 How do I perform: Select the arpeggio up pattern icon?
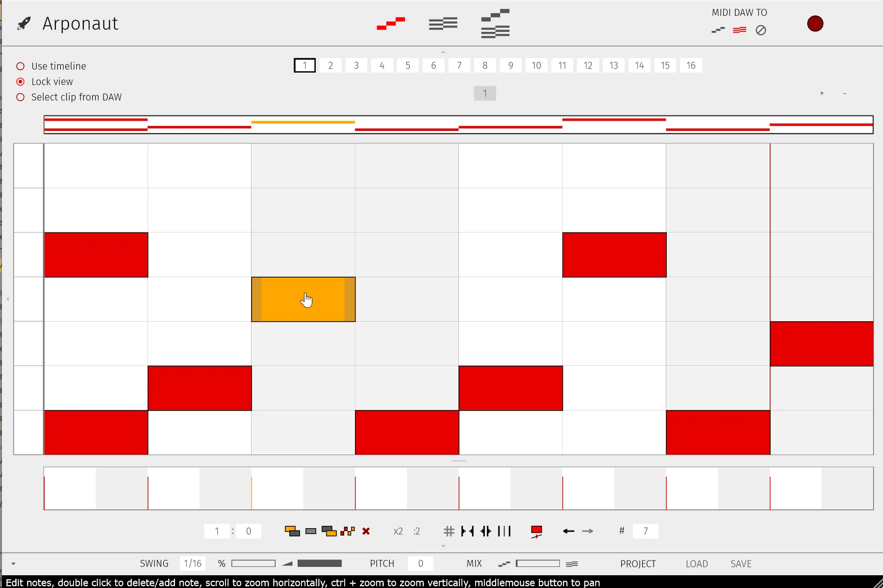point(391,23)
